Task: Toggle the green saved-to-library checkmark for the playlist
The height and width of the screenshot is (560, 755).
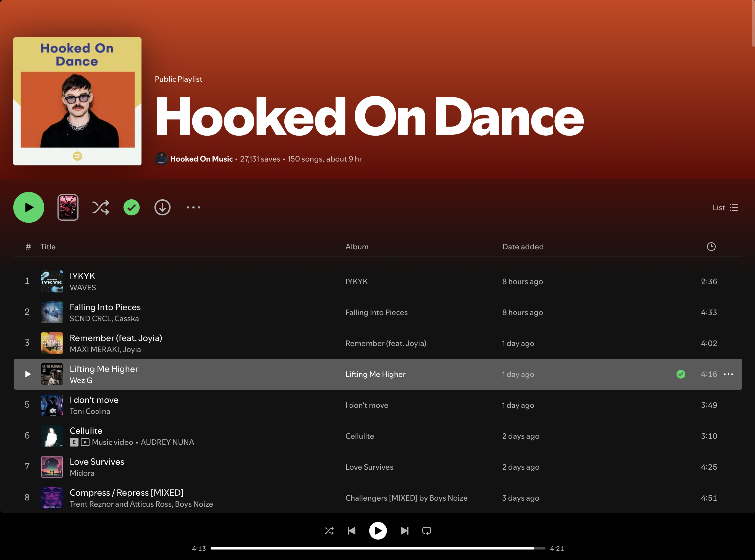Action: [x=132, y=207]
